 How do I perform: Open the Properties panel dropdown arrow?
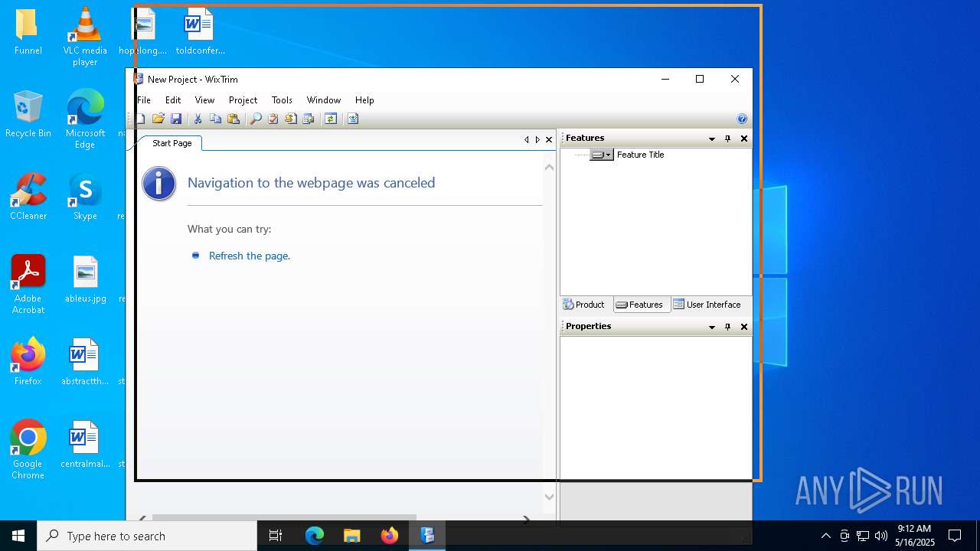[x=712, y=327]
